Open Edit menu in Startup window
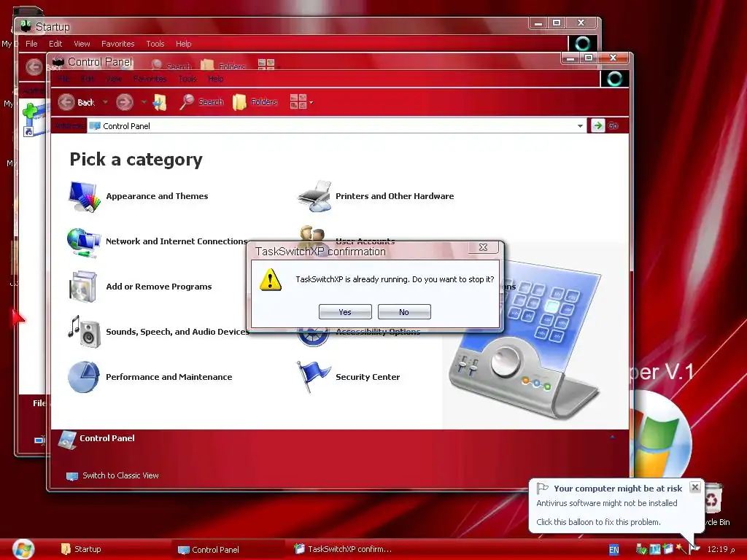The height and width of the screenshot is (560, 747). (55, 44)
